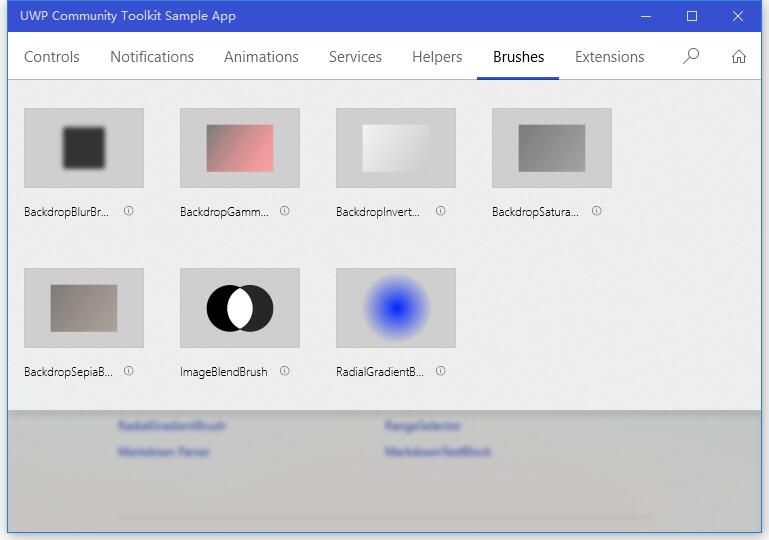Show info for RadialGradientBrush sample
Image resolution: width=769 pixels, height=540 pixels.
coord(441,371)
